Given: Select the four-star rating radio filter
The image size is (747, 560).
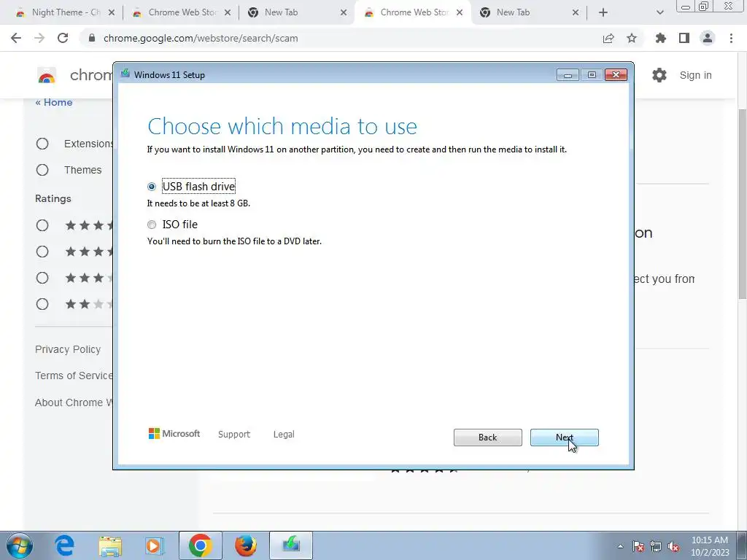Looking at the screenshot, I should [x=42, y=252].
